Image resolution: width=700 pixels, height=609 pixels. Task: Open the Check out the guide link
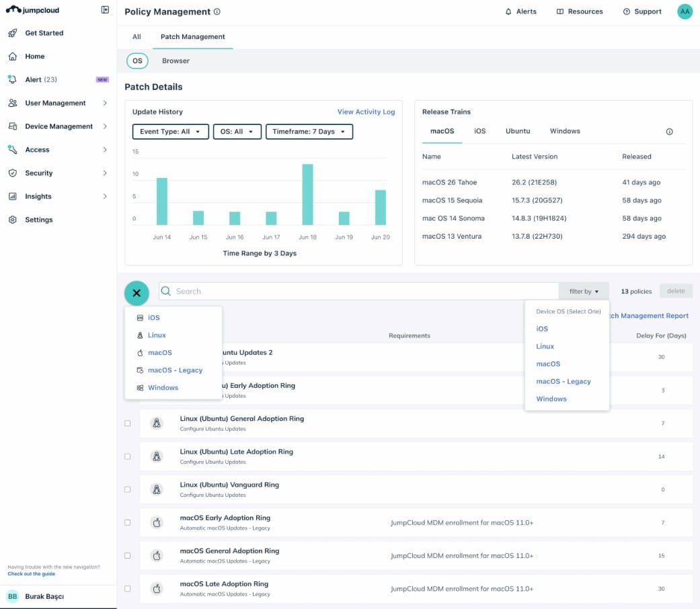31,574
